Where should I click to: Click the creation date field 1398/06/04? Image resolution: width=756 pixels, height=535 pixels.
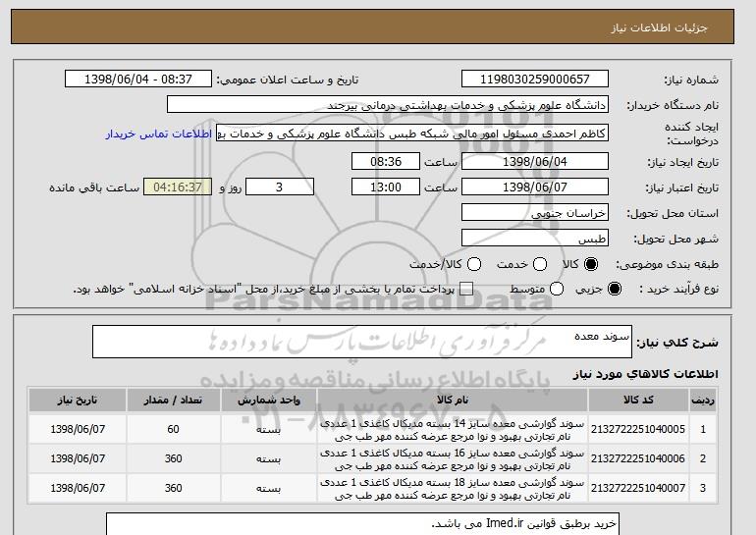click(535, 161)
